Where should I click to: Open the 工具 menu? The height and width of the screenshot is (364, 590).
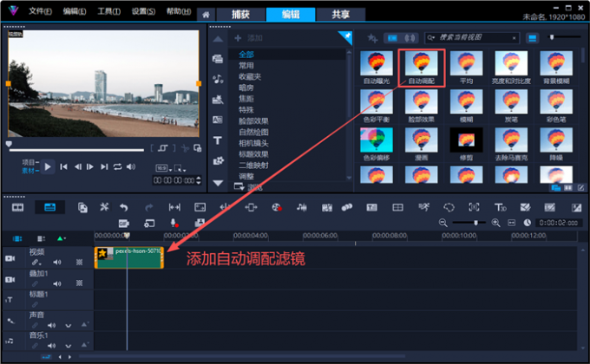[x=108, y=11]
